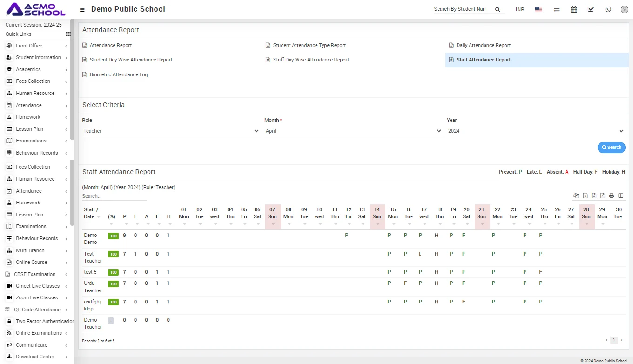Open the calendar in the header
Screen dimensions: 633x364
(574, 9)
